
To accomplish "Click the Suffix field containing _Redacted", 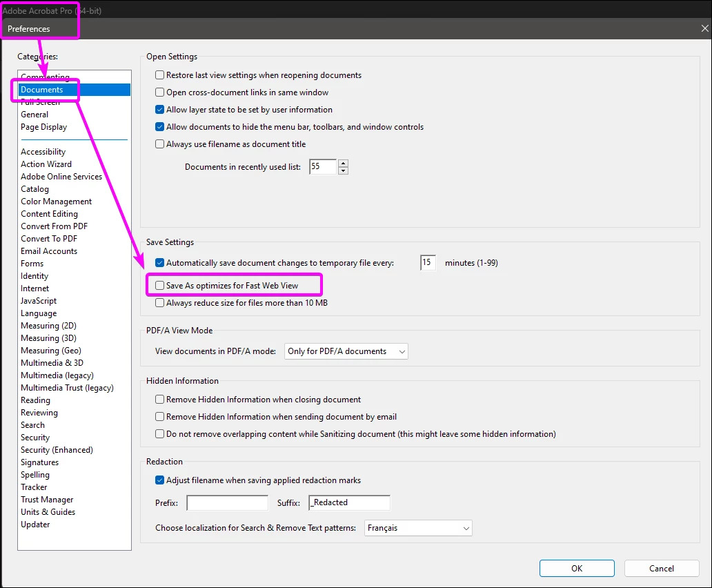I will pyautogui.click(x=349, y=502).
